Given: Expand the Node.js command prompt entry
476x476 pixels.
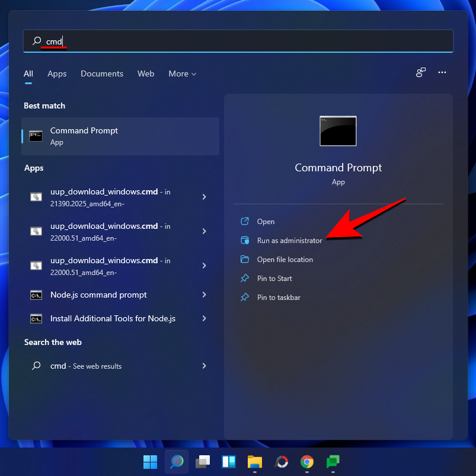Looking at the screenshot, I should pos(204,295).
